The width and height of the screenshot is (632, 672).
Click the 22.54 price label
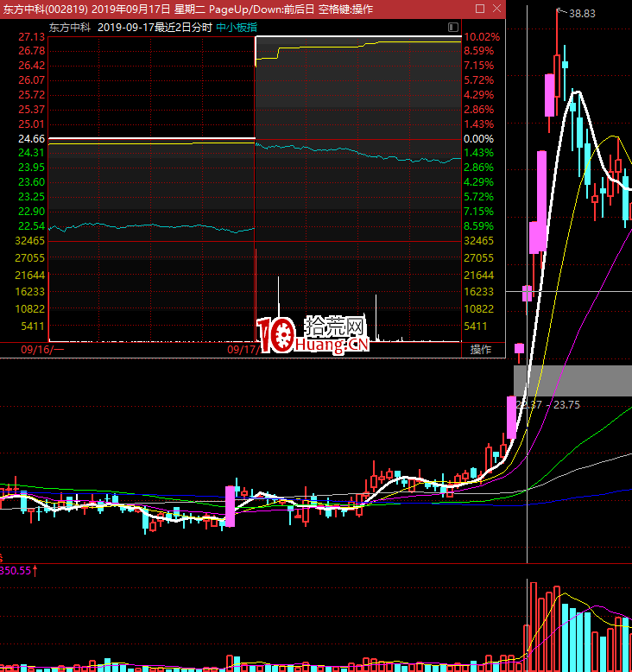point(31,225)
